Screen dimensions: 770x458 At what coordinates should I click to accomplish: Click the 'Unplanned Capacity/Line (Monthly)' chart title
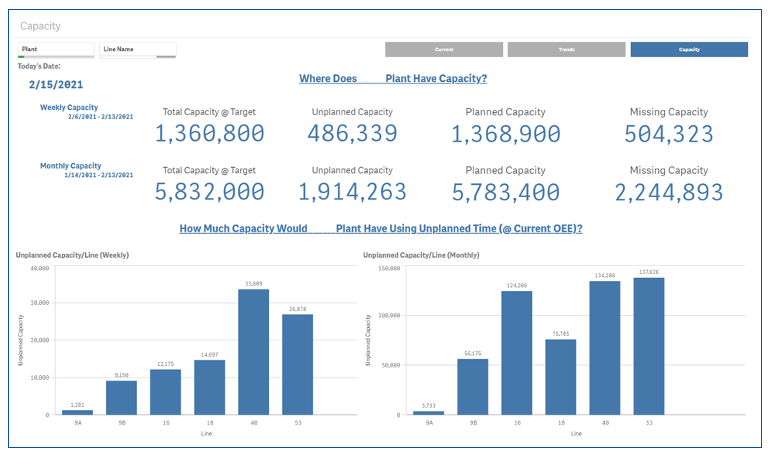click(421, 255)
